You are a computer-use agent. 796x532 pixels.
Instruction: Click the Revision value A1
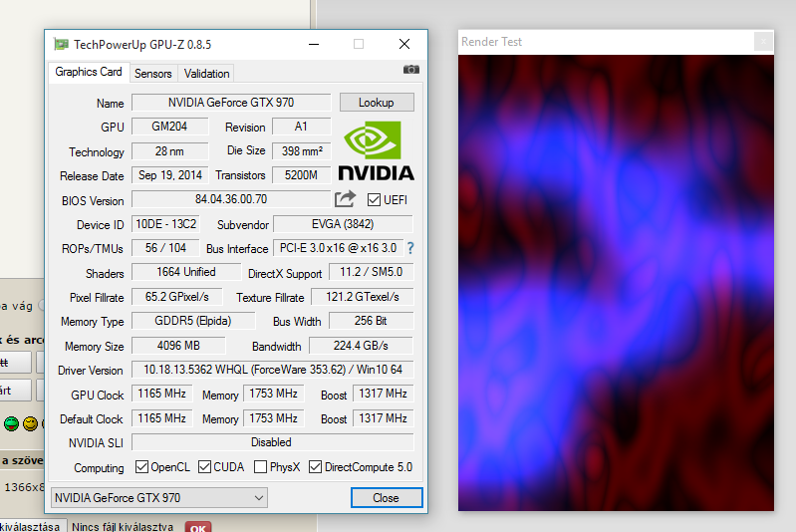301,127
